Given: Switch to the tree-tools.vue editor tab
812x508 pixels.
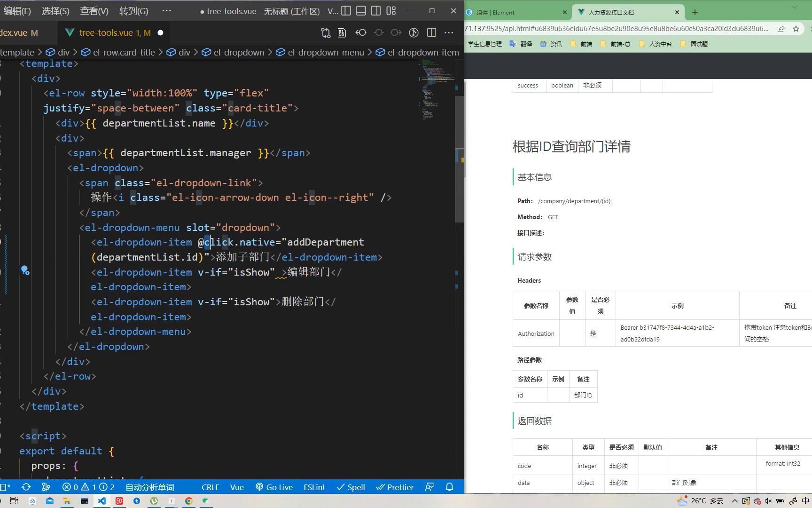Looking at the screenshot, I should click(115, 33).
